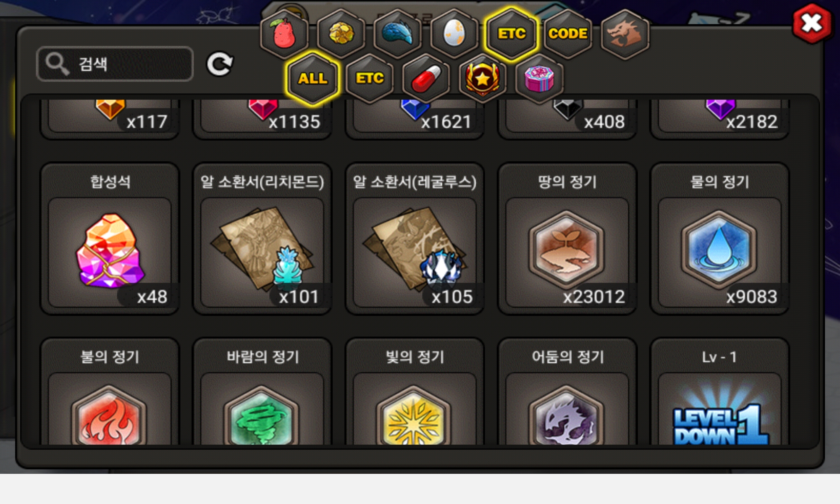
Task: Select the 합성석 item with x48
Action: (110, 239)
